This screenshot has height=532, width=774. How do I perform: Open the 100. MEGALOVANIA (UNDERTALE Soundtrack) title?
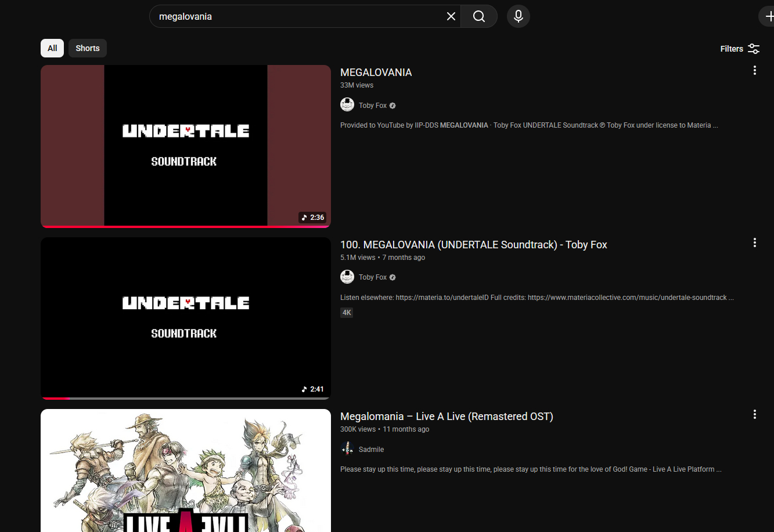pos(473,245)
